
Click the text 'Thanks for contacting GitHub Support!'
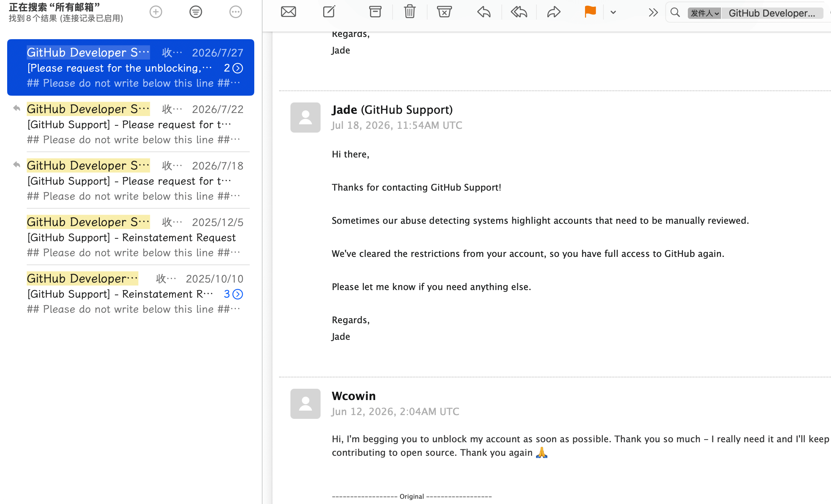coord(417,187)
